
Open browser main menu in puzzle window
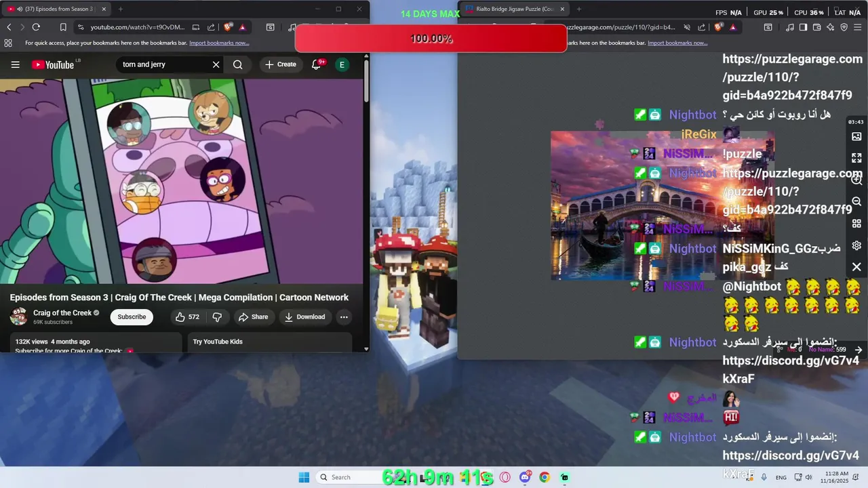click(x=859, y=27)
